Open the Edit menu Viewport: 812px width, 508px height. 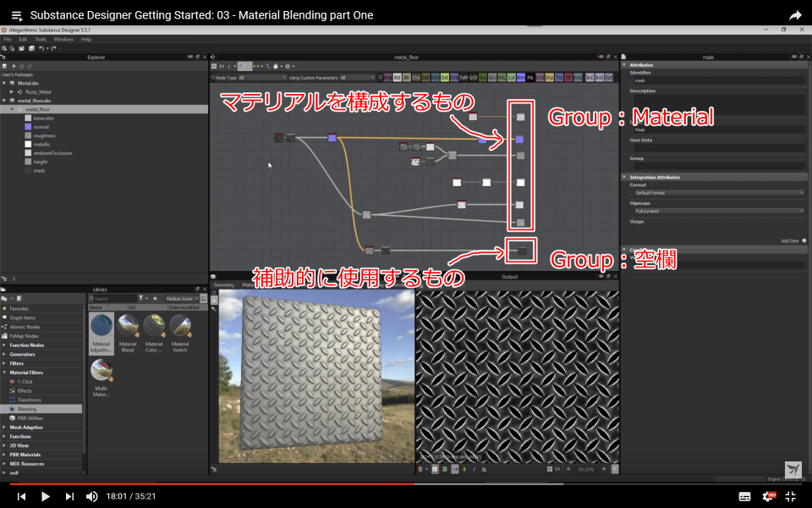[23, 40]
